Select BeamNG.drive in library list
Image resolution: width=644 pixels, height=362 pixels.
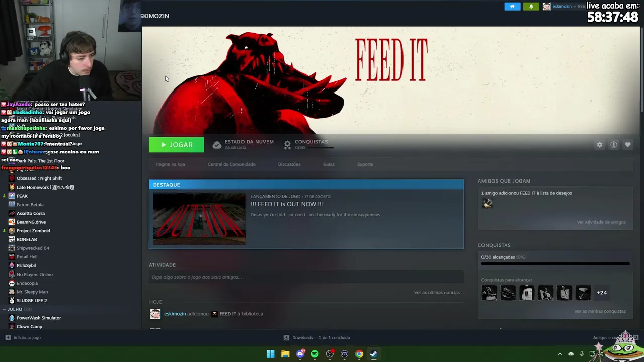31,222
